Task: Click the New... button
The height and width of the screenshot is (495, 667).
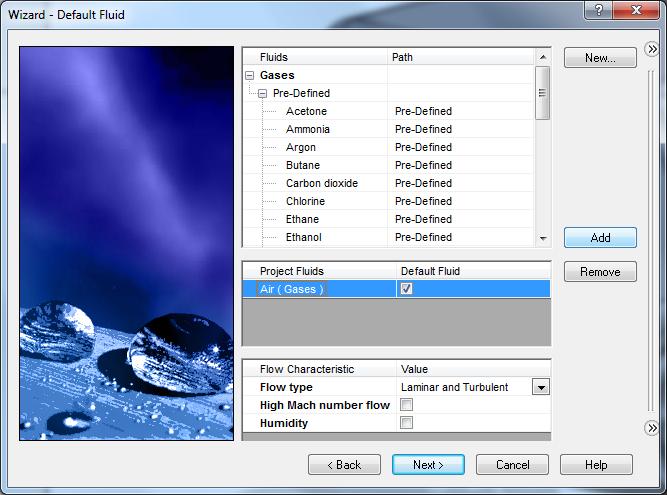Action: click(x=600, y=58)
